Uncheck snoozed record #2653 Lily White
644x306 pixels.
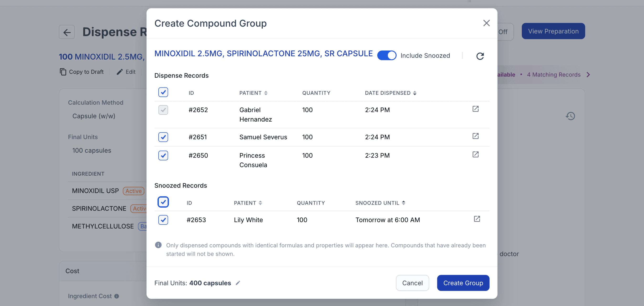163,220
